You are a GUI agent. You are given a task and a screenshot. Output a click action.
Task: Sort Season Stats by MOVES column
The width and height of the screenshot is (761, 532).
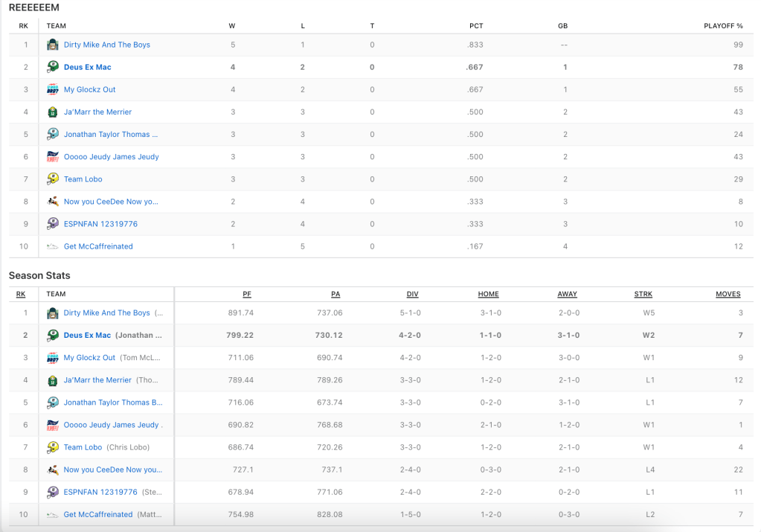[728, 294]
